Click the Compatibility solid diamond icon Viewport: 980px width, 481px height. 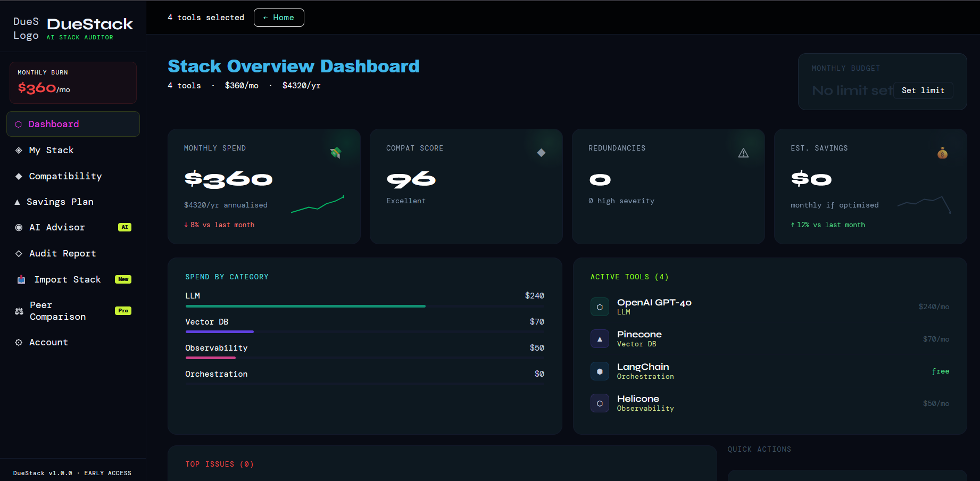(19, 177)
